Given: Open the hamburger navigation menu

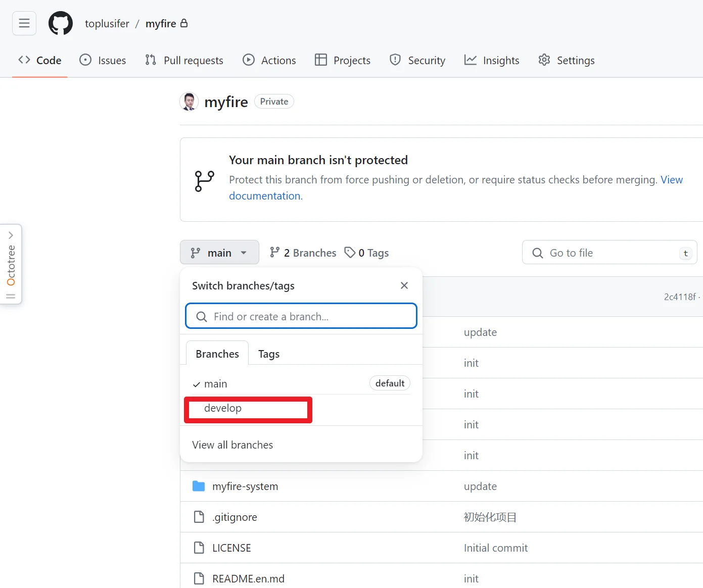Looking at the screenshot, I should pos(24,23).
